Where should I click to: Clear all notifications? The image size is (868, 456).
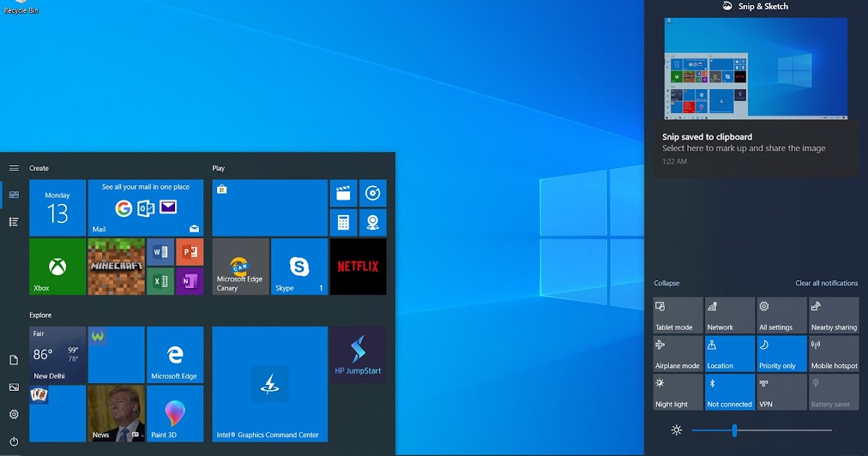[x=827, y=283]
